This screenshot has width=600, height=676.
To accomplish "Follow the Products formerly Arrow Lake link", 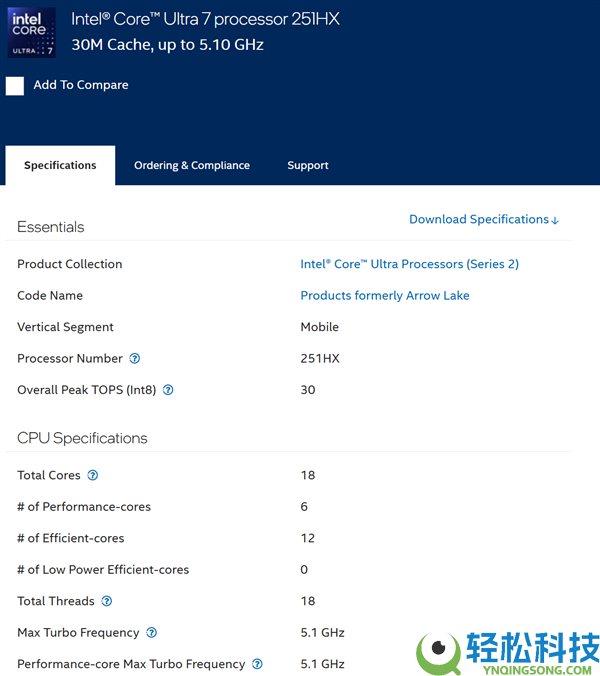I will coord(385,296).
